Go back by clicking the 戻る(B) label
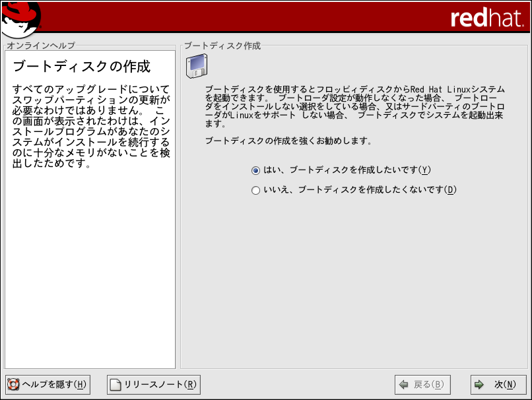Image resolution: width=532 pixels, height=400 pixels. point(428,385)
